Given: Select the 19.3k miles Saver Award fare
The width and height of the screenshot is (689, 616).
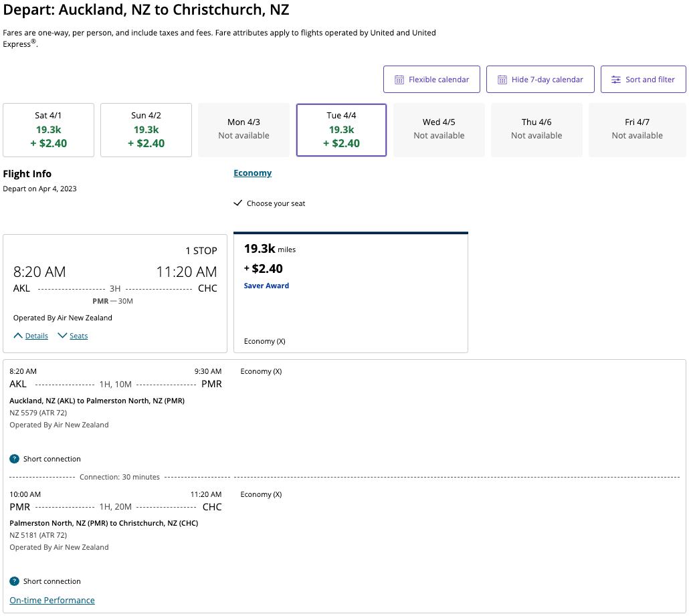Looking at the screenshot, I should point(351,292).
